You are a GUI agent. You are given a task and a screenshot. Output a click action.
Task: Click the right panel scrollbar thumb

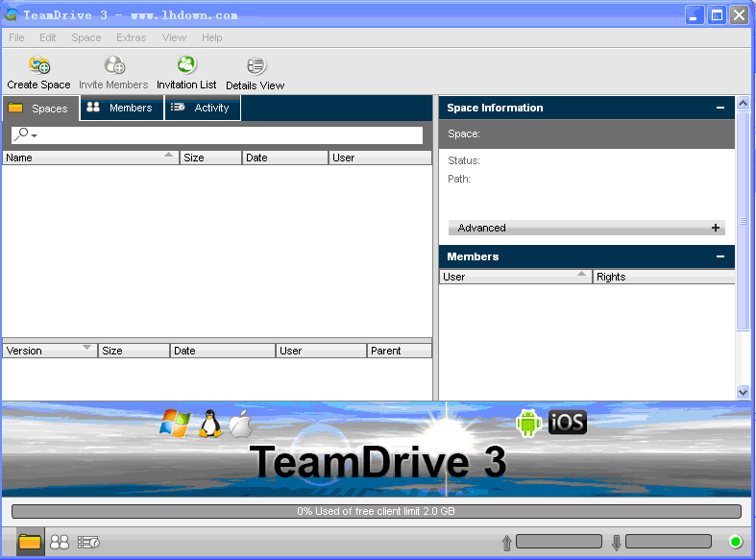[x=743, y=221]
